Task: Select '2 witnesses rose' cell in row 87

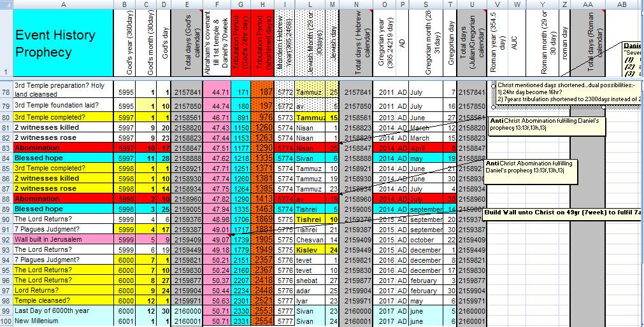Action: click(63, 188)
